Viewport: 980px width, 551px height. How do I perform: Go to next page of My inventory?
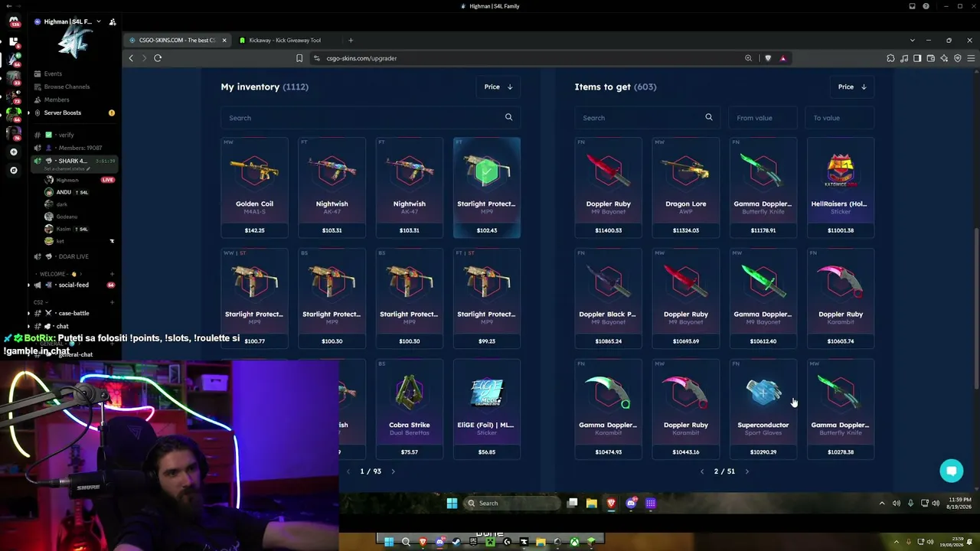click(394, 471)
